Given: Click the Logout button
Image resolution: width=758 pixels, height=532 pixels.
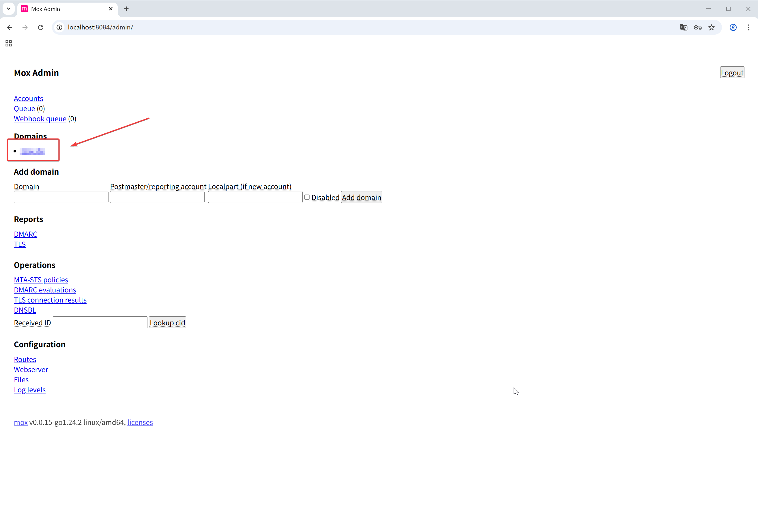Looking at the screenshot, I should tap(731, 73).
